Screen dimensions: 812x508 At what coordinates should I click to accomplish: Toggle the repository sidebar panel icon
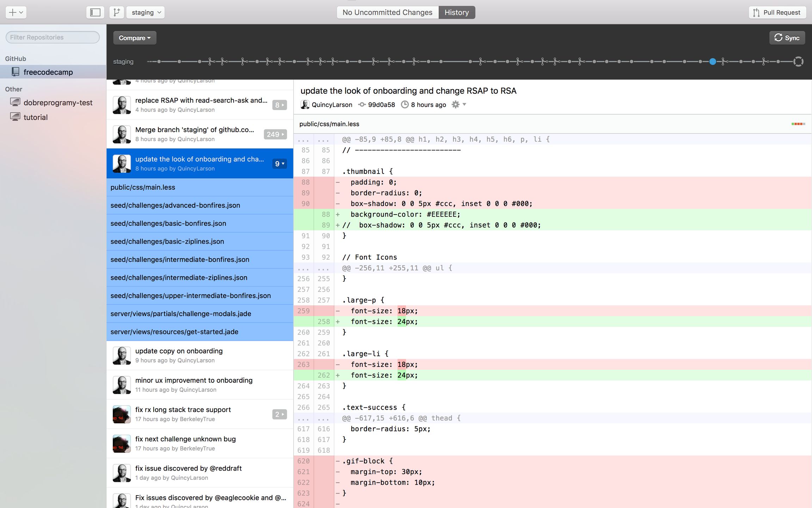point(94,12)
